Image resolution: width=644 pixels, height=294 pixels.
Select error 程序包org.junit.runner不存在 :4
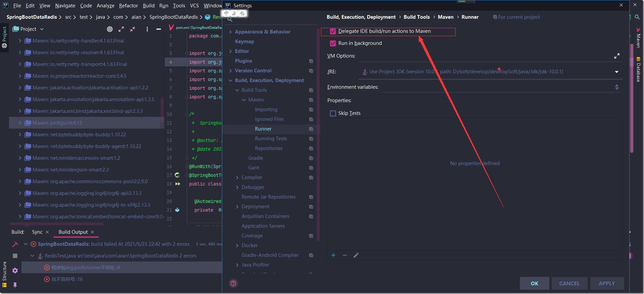(x=86, y=268)
